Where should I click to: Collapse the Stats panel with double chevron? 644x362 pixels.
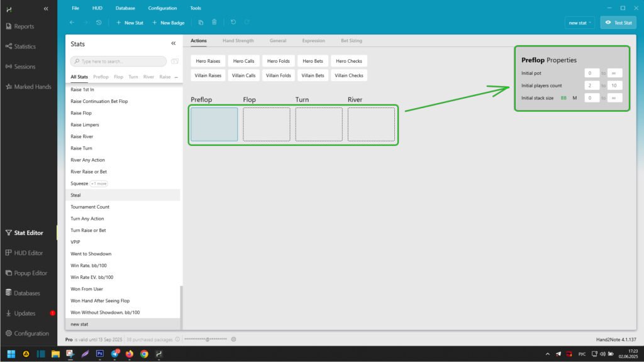[174, 44]
